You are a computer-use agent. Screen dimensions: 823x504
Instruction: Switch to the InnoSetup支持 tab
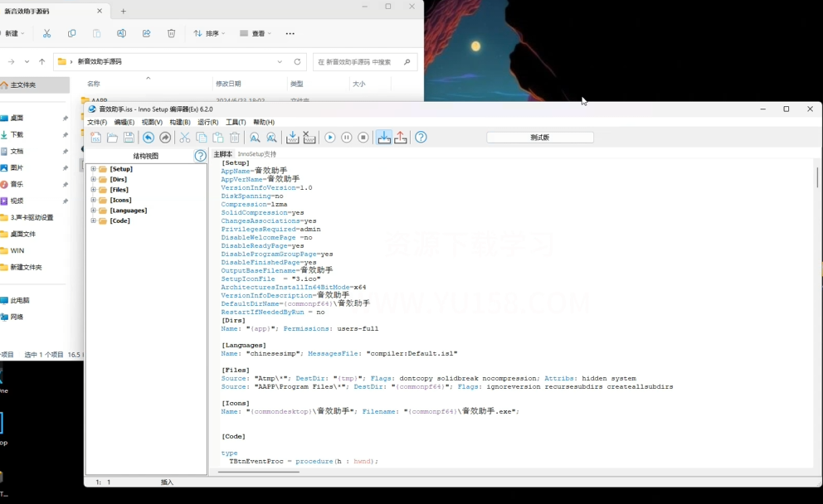[x=257, y=154]
